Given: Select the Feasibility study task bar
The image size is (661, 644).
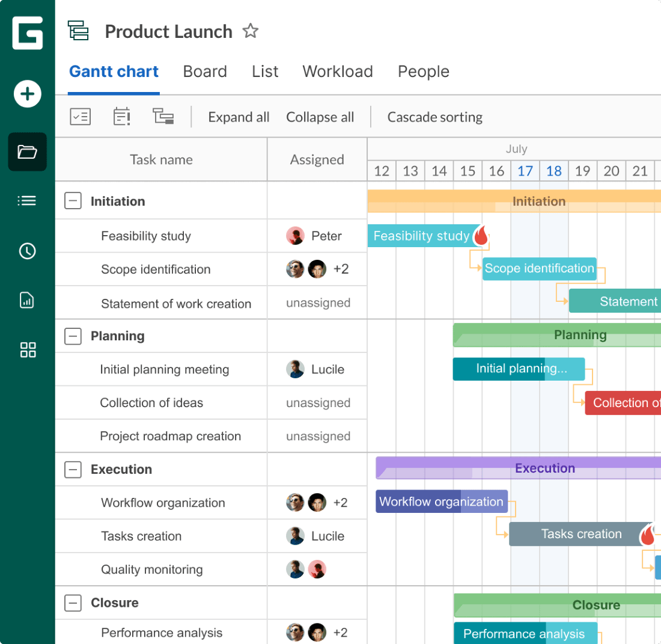Looking at the screenshot, I should coord(421,236).
